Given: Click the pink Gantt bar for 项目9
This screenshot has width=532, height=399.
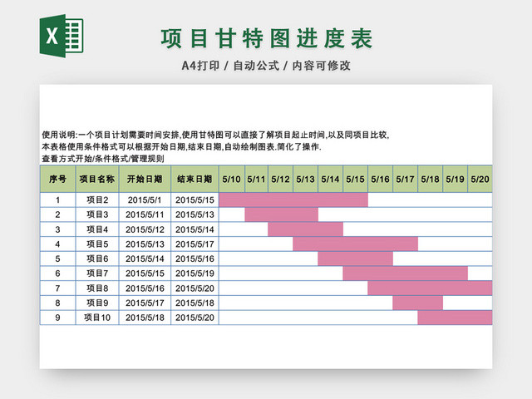Looking at the screenshot, I should click(x=417, y=303).
